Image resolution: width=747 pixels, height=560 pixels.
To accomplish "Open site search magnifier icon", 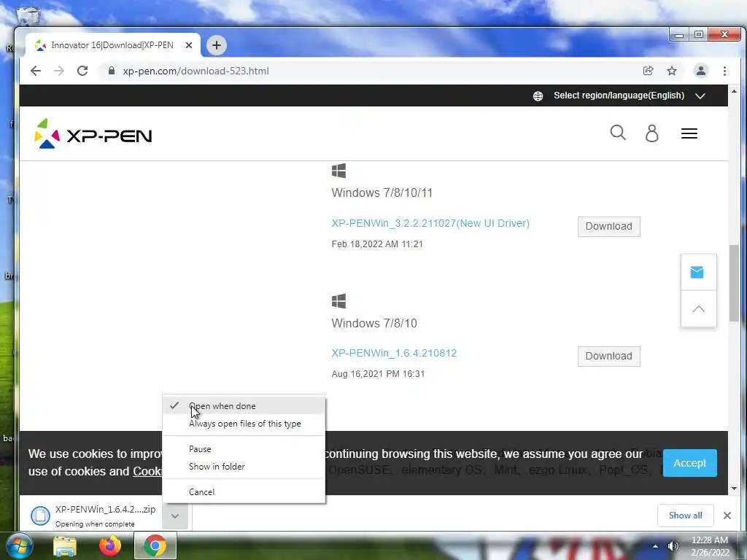I will 618,133.
